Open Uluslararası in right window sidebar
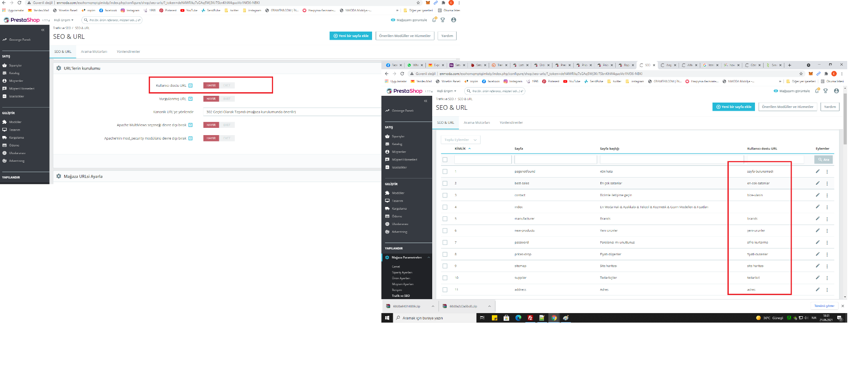868x375 pixels. tap(400, 224)
